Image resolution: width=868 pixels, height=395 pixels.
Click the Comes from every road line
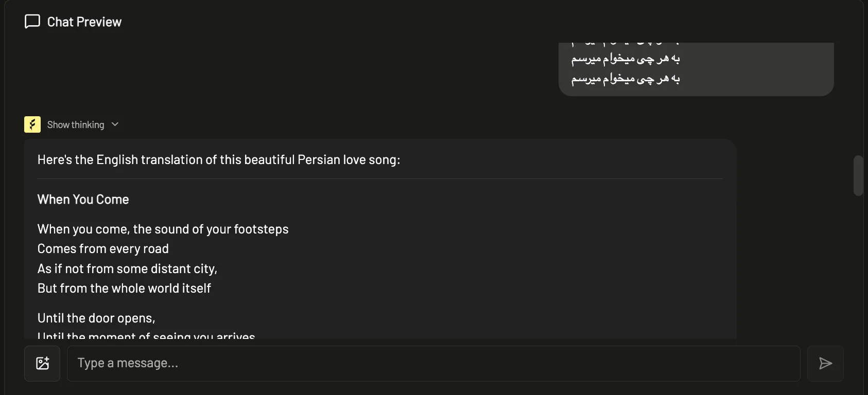coord(103,249)
